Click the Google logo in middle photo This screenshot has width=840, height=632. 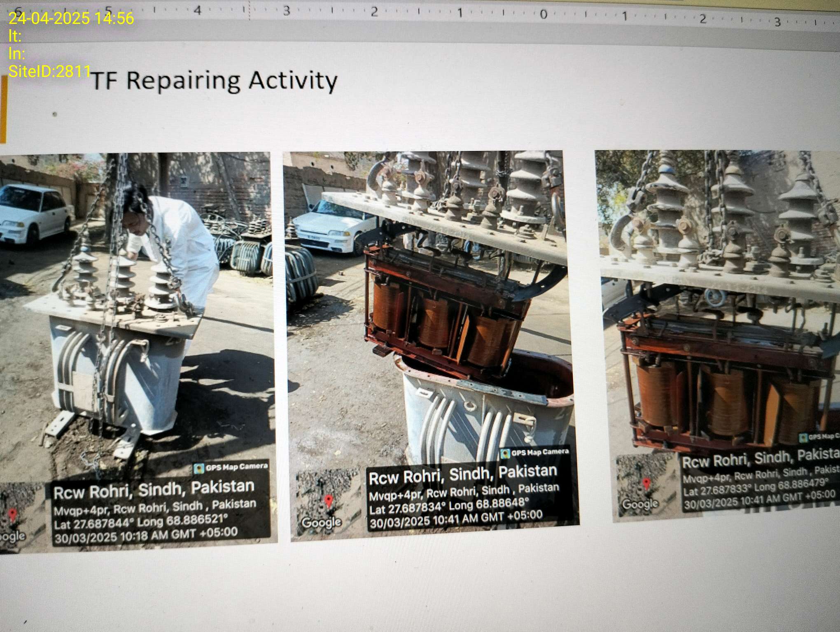[x=321, y=522]
